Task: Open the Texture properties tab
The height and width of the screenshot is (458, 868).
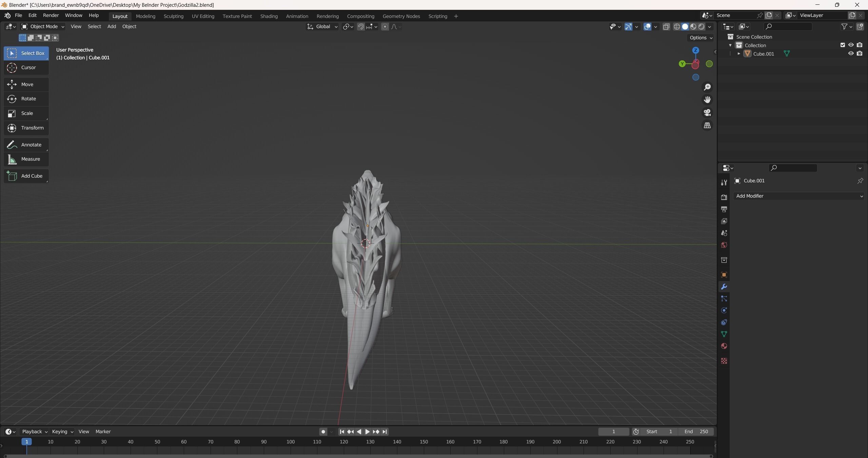Action: point(724,361)
